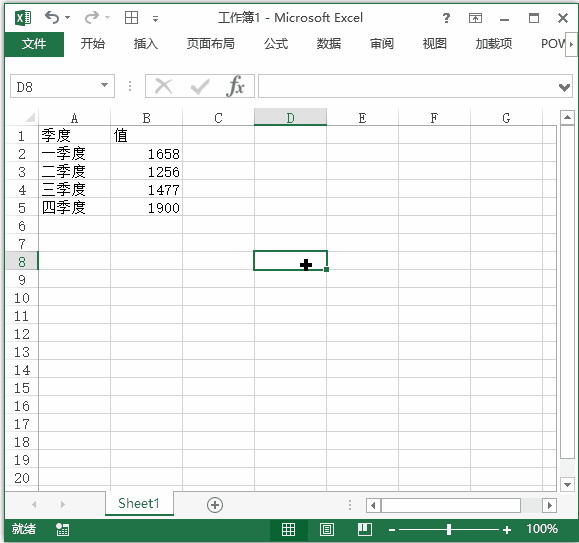The width and height of the screenshot is (579, 543).
Task: Select row 8 header
Action: pyautogui.click(x=21, y=262)
